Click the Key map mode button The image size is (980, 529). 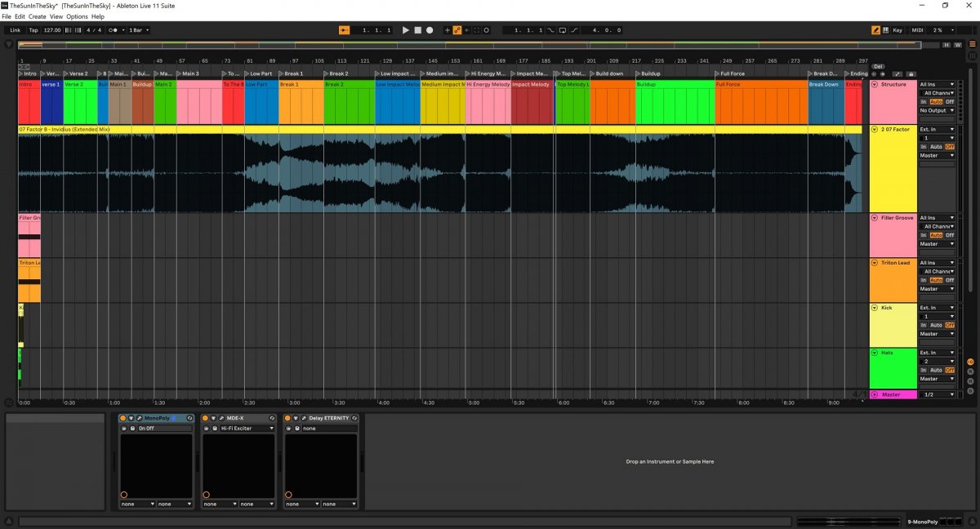tap(898, 30)
